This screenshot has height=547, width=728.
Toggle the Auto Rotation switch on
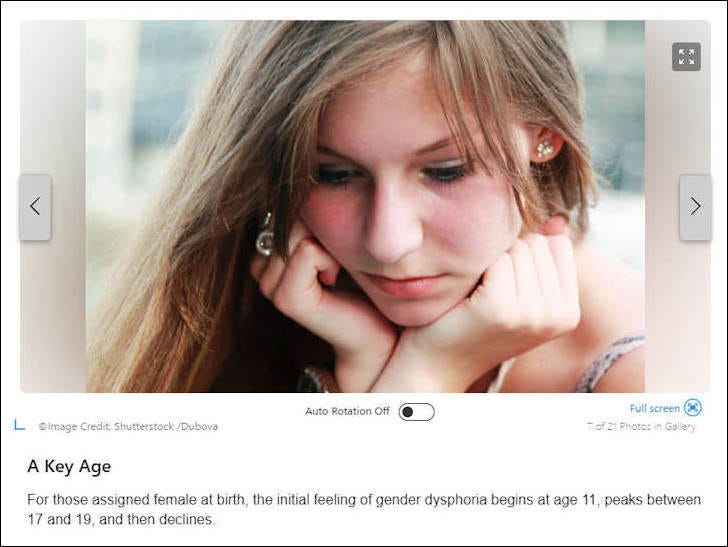(x=416, y=412)
